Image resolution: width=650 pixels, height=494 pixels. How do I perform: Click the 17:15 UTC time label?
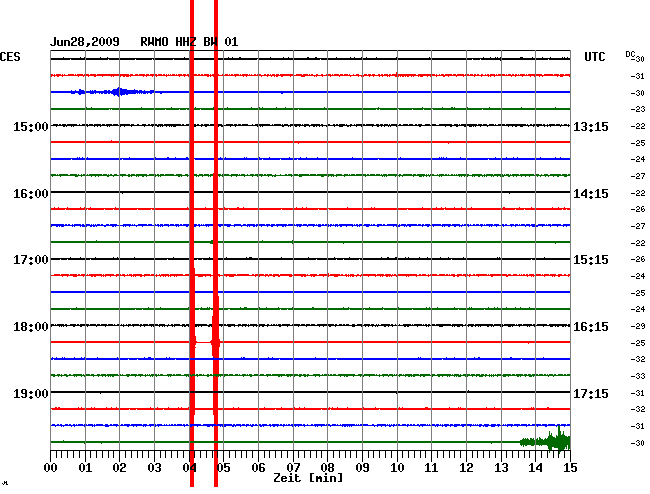click(591, 393)
